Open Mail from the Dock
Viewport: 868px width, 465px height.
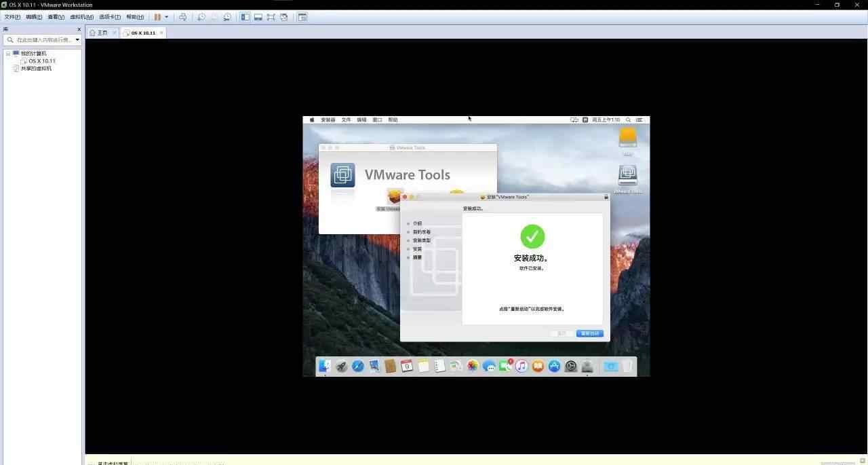click(374, 366)
